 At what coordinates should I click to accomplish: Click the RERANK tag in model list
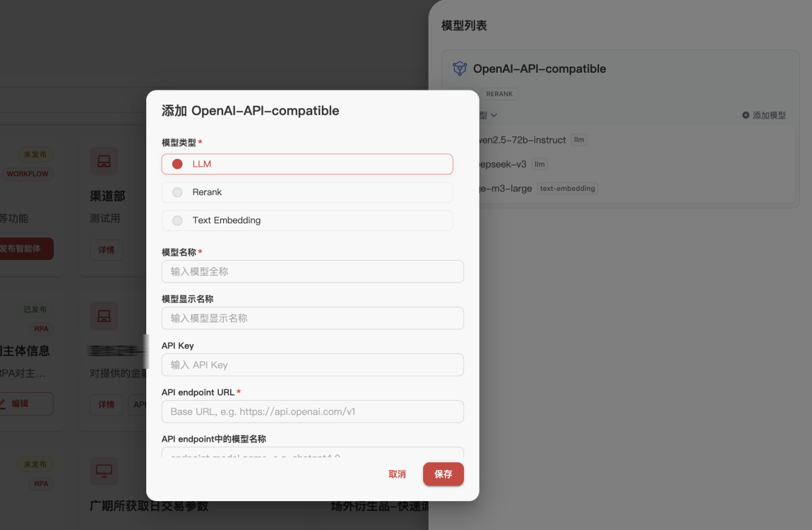click(x=499, y=94)
